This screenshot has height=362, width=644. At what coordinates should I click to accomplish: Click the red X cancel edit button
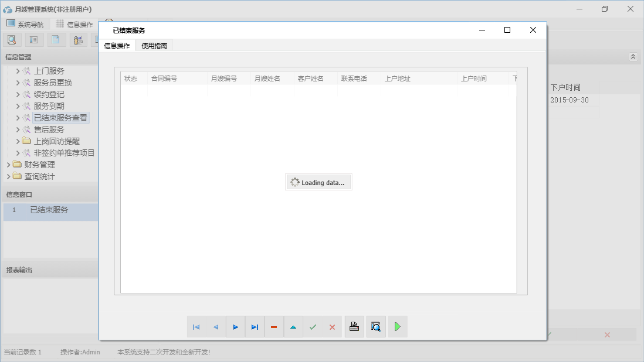click(332, 327)
